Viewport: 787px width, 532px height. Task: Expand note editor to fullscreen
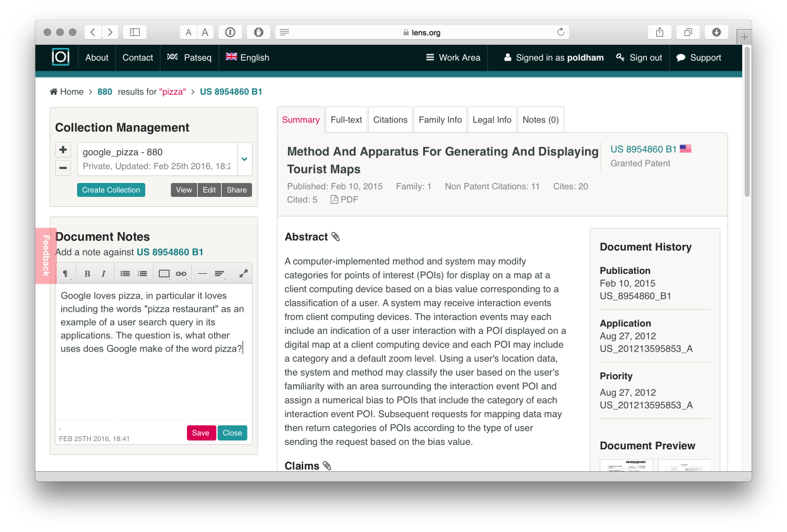pyautogui.click(x=243, y=273)
